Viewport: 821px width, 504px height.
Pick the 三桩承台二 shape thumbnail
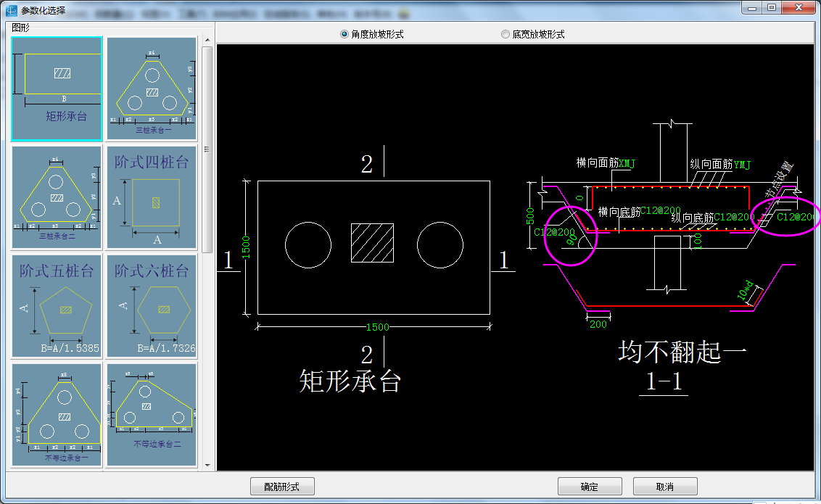pos(57,197)
